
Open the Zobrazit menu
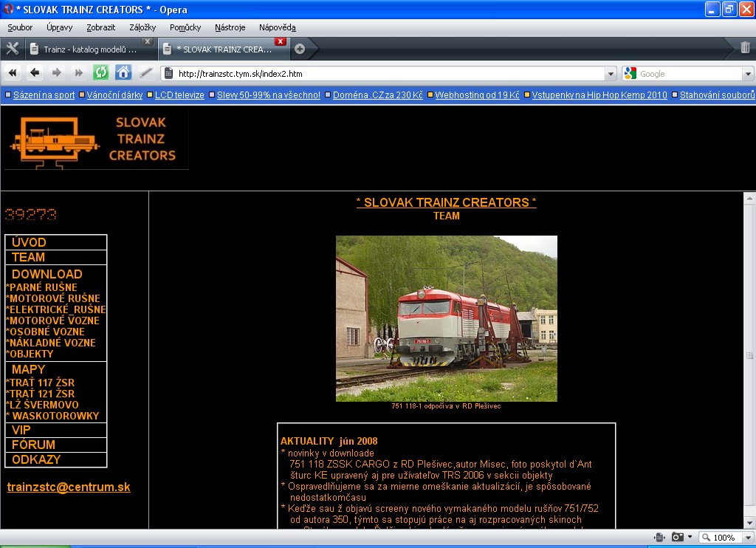coord(100,27)
